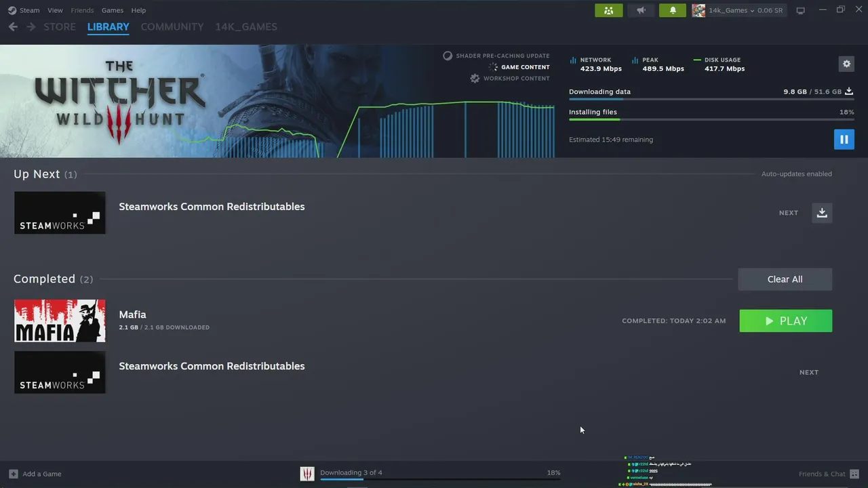Switch to the LIBRARY tab
The image size is (868, 488).
pyautogui.click(x=108, y=27)
